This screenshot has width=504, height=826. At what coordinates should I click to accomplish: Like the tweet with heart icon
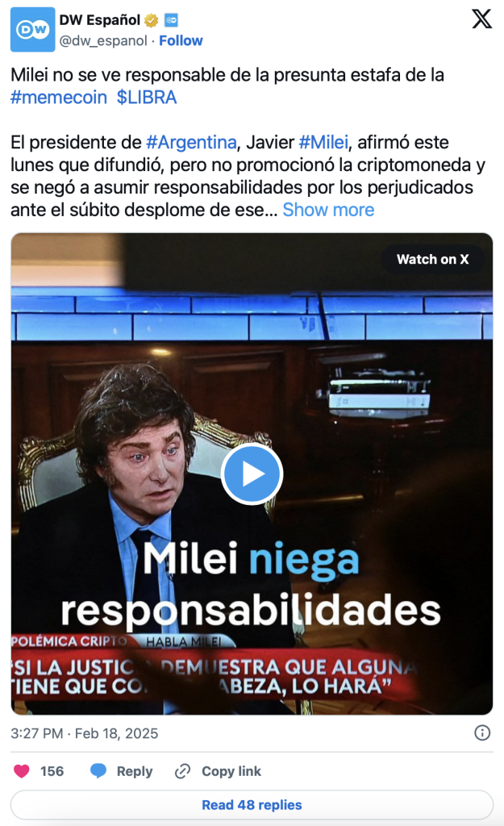tap(22, 771)
